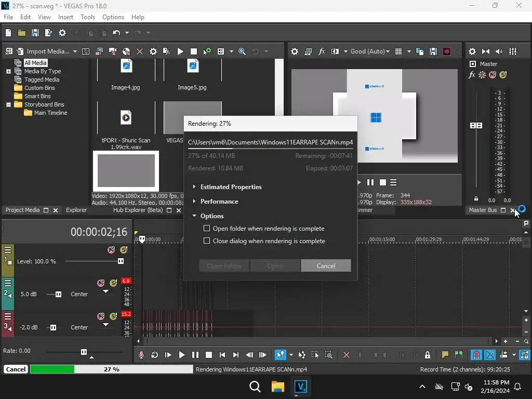532x399 pixels.
Task: Open File Explorer from the taskbar
Action: pos(277,387)
